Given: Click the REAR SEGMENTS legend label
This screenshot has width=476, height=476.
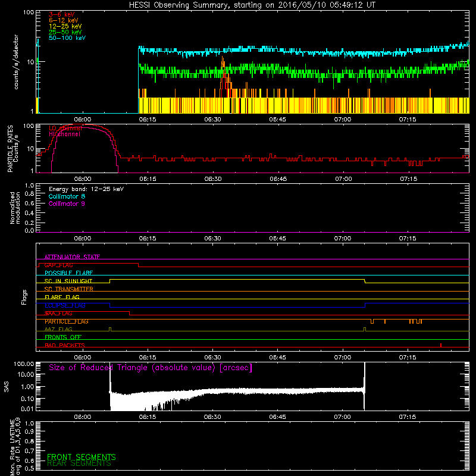Looking at the screenshot, I should 79,464.
